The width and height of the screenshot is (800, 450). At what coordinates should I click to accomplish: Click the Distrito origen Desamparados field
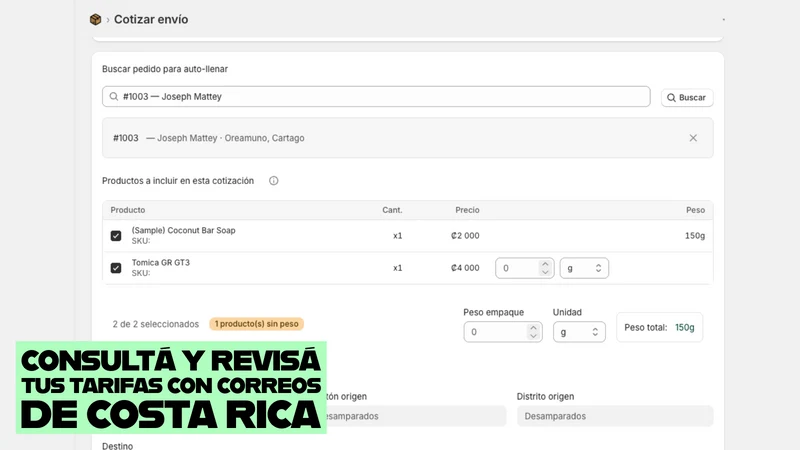pyautogui.click(x=615, y=416)
